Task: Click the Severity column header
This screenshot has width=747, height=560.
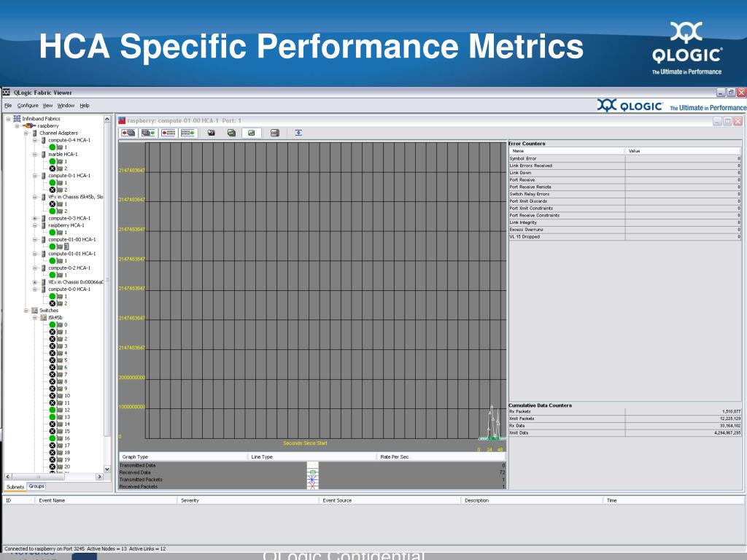Action: point(248,500)
